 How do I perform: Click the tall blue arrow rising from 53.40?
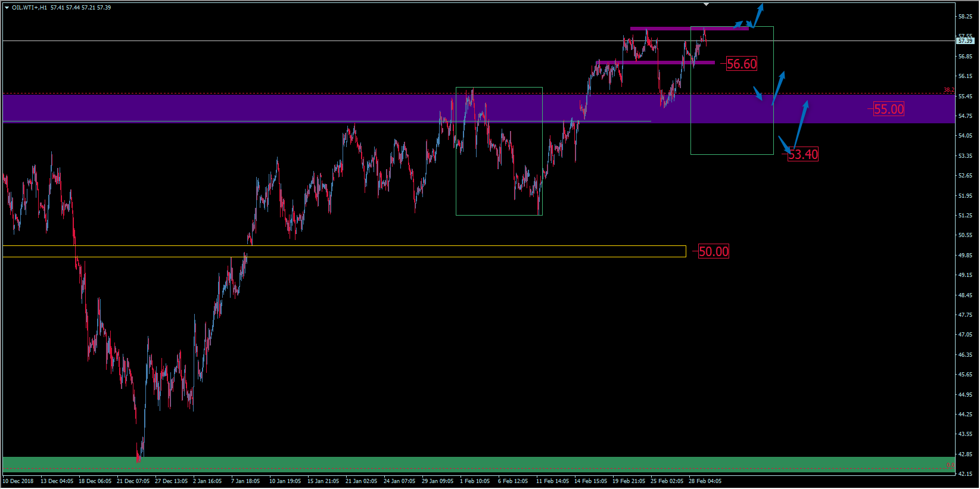[x=799, y=125]
